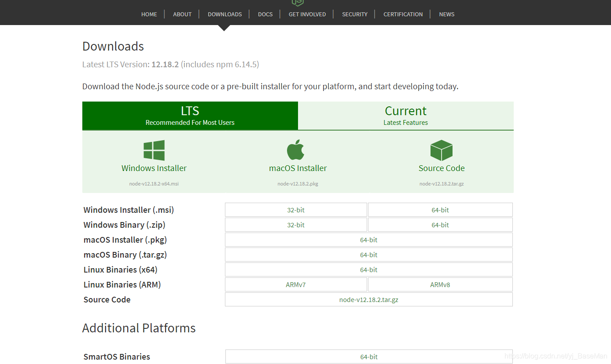
Task: Download Windows Installer (.msi) 64-bit
Action: click(x=440, y=210)
